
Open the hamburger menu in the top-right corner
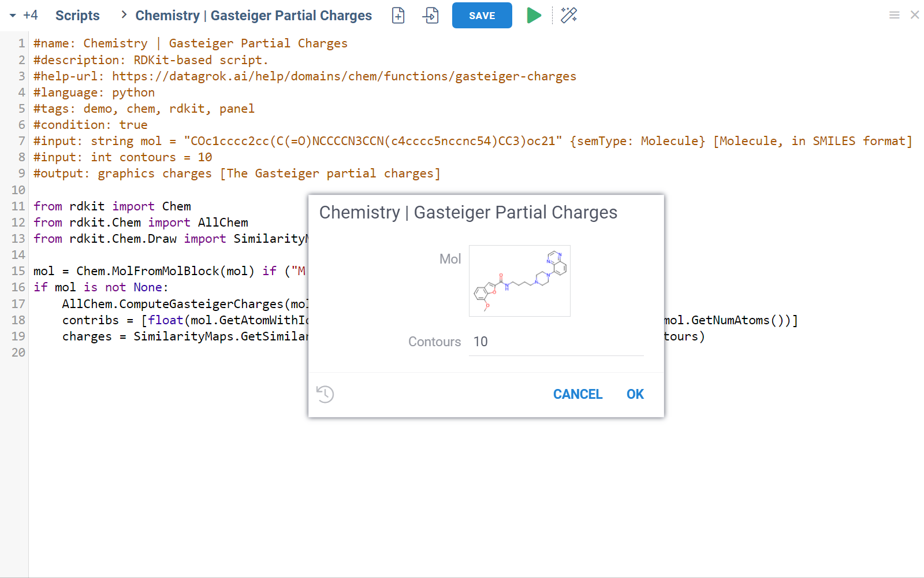click(894, 15)
